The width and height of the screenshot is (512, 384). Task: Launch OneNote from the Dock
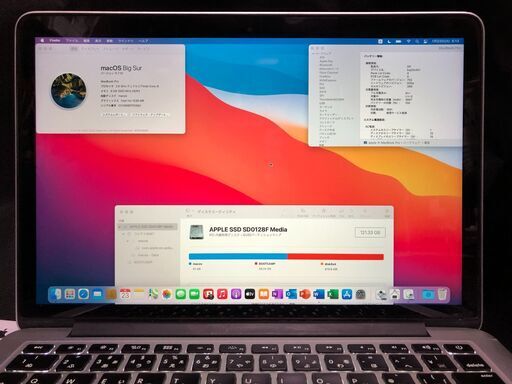(277, 294)
